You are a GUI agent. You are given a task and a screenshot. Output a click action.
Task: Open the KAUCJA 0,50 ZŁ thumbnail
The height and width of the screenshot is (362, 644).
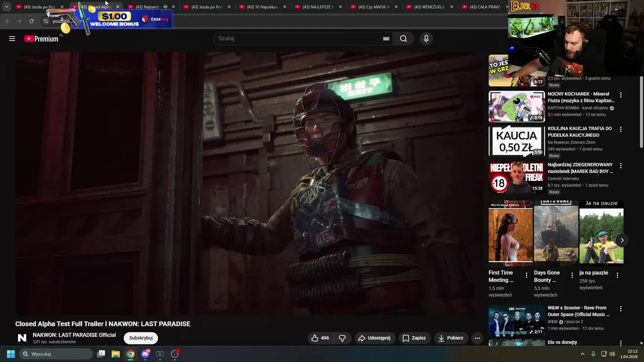click(517, 141)
